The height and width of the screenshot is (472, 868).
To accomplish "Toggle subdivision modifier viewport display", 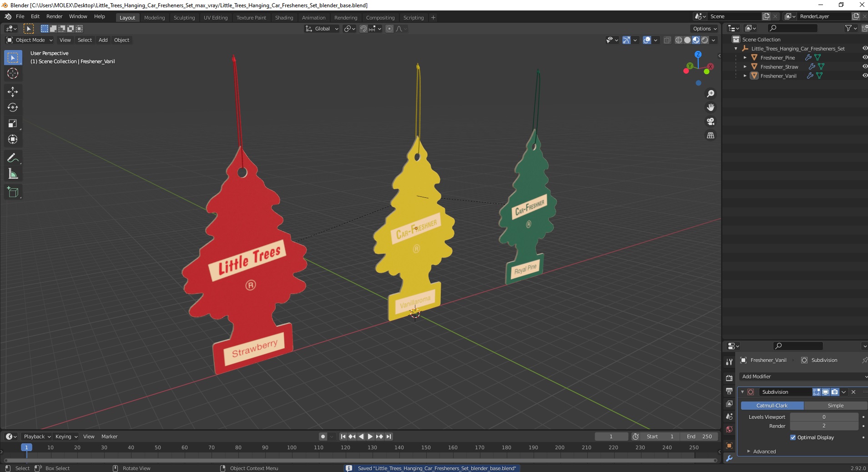I will (x=825, y=392).
